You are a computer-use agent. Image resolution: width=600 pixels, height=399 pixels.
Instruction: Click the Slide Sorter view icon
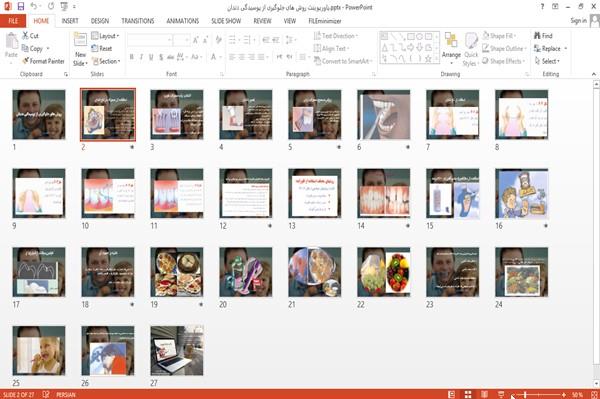coord(468,394)
